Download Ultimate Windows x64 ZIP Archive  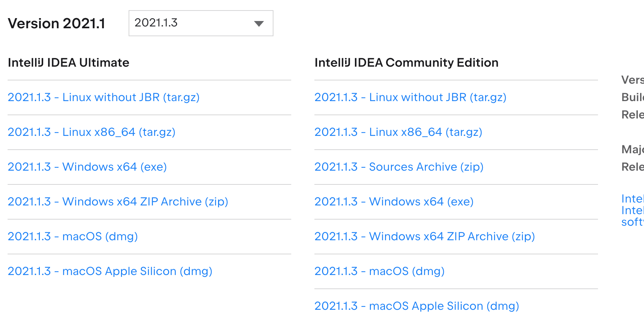118,201
